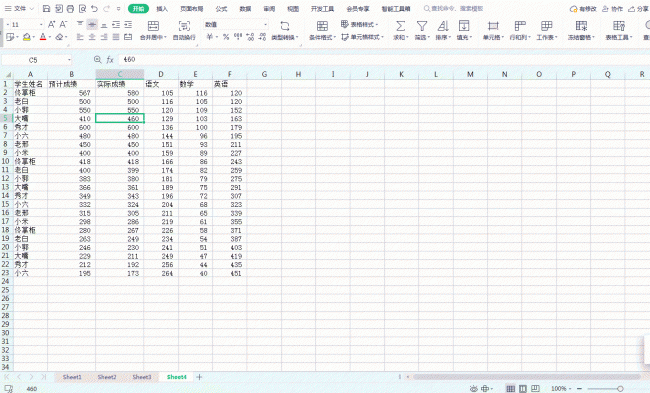Click the 分享 share button
Viewport: 650px width, 393px height.
click(x=638, y=9)
